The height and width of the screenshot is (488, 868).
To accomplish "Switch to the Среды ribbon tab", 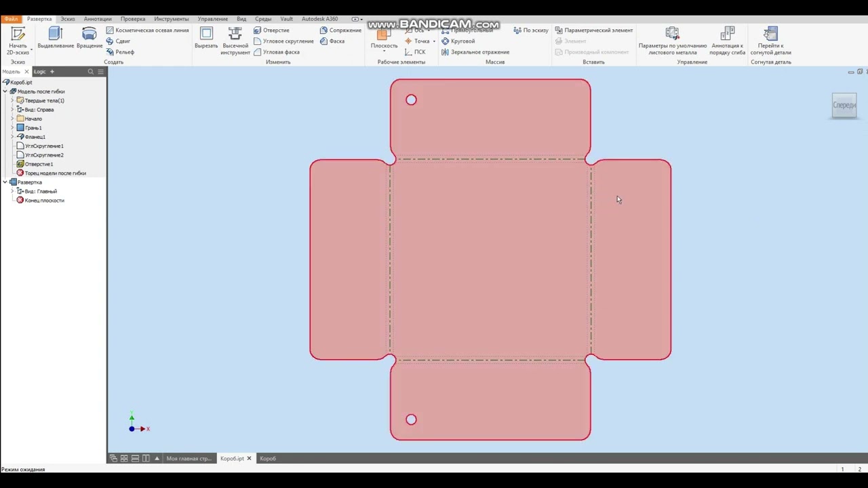I will click(x=263, y=19).
